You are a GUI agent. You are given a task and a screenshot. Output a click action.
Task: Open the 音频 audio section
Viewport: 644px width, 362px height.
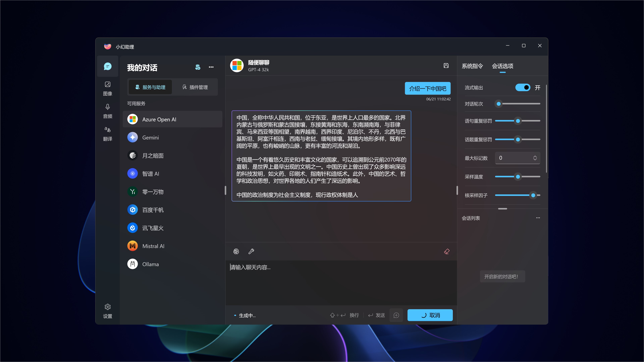(108, 111)
